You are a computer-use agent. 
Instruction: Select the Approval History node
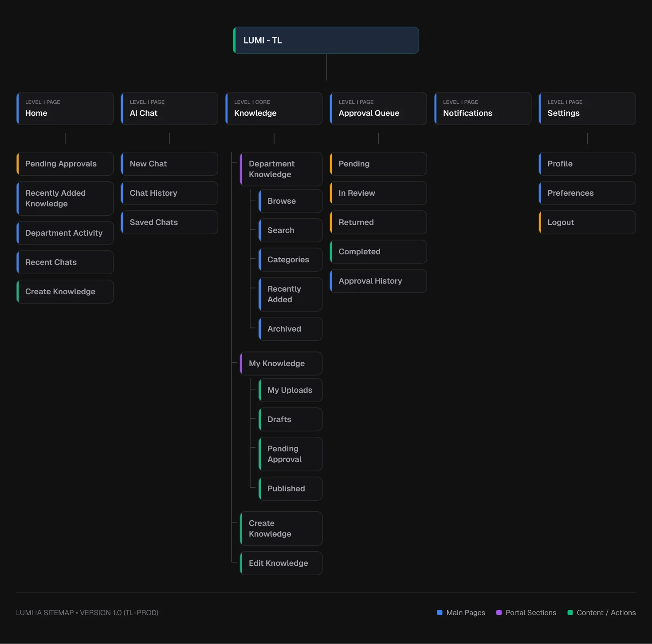coord(378,281)
